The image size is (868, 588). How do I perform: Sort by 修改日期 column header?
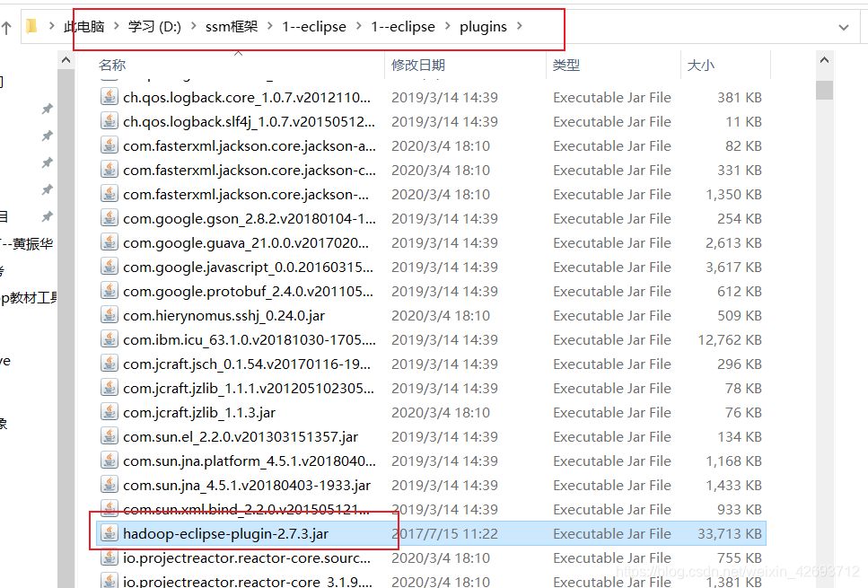pyautogui.click(x=418, y=66)
